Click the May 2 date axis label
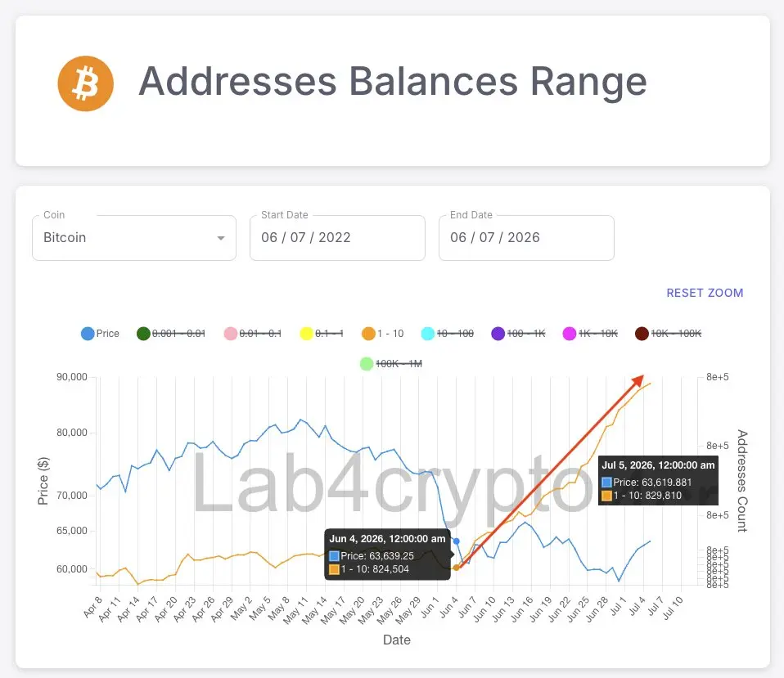Viewport: 784px width, 678px height. point(241,608)
